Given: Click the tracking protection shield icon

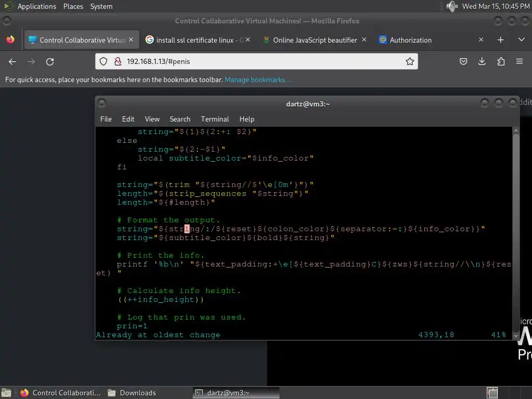Looking at the screenshot, I should [x=103, y=61].
